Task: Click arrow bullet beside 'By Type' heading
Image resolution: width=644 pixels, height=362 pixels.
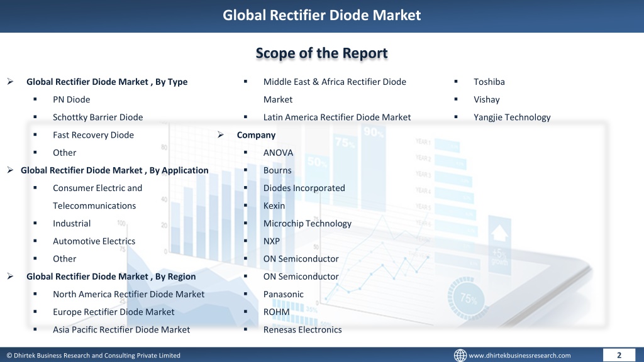Action: click(x=10, y=82)
